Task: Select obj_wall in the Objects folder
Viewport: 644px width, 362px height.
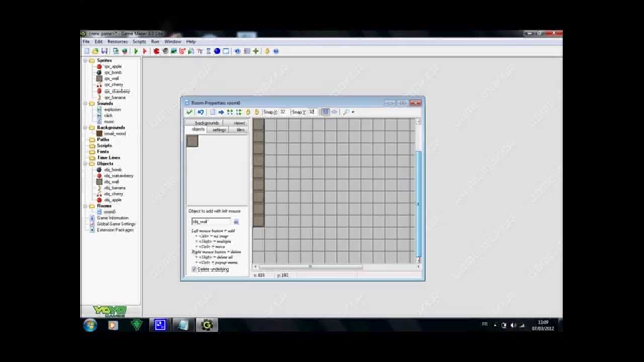Action: click(111, 182)
